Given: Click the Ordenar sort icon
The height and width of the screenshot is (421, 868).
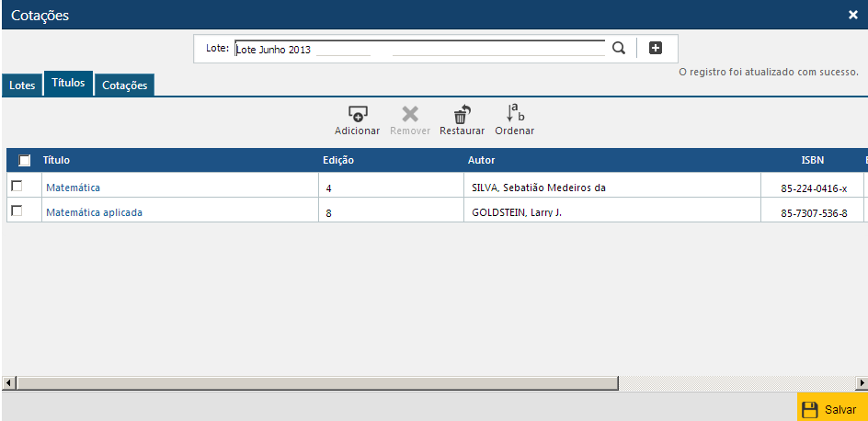Looking at the screenshot, I should pyautogui.click(x=515, y=114).
